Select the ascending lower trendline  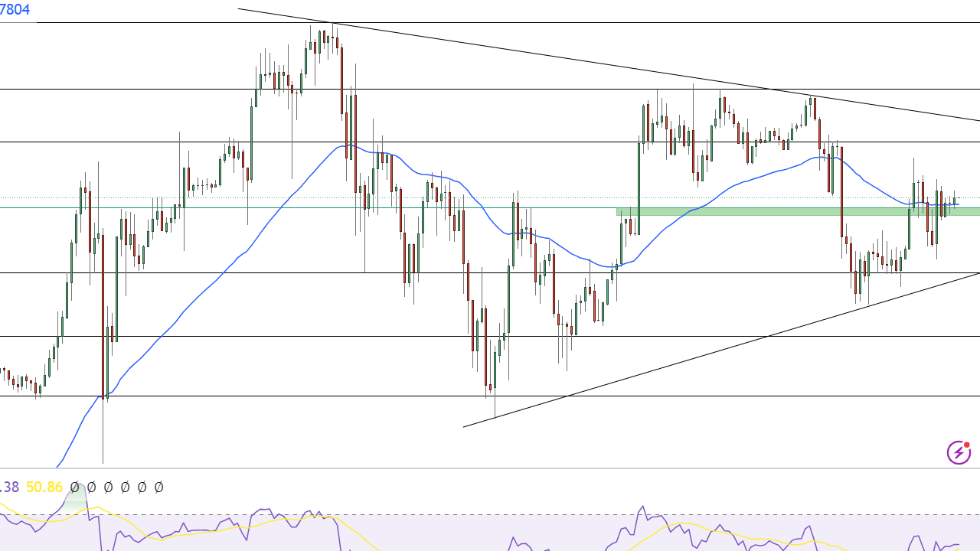[x=721, y=350]
